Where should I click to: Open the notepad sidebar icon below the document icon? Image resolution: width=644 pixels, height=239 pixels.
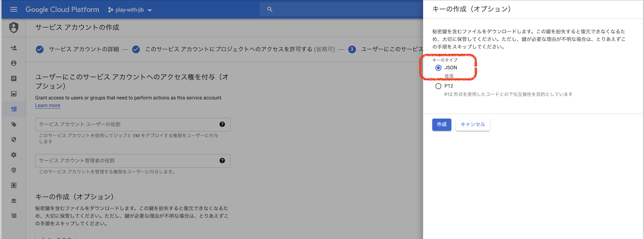(14, 94)
